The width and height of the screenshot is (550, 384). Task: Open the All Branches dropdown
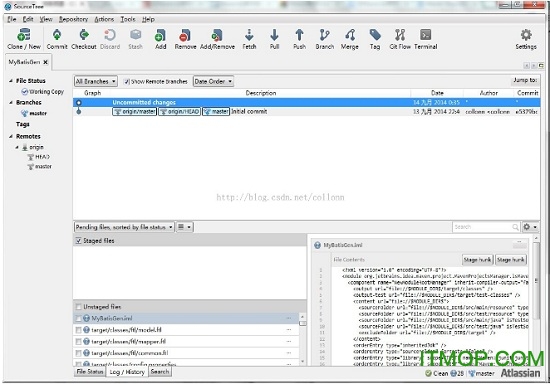(x=95, y=81)
